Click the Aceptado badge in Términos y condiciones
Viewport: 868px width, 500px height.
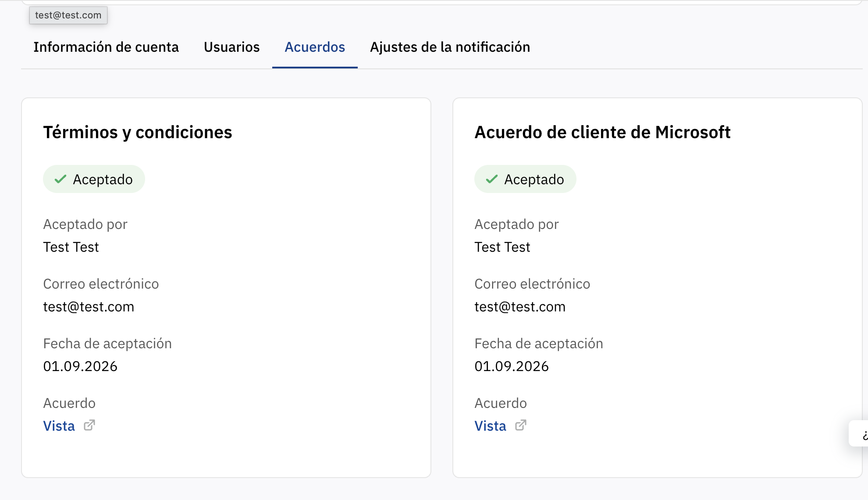94,179
